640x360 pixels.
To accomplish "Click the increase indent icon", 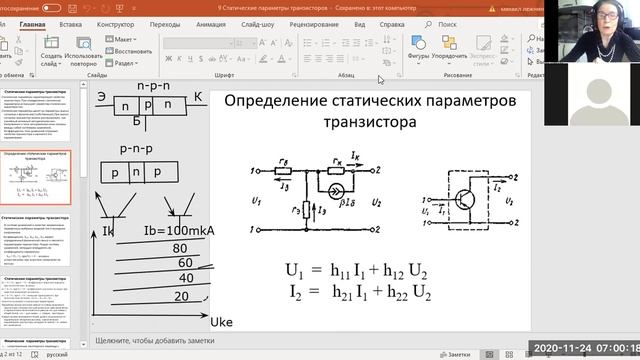I will [356, 42].
